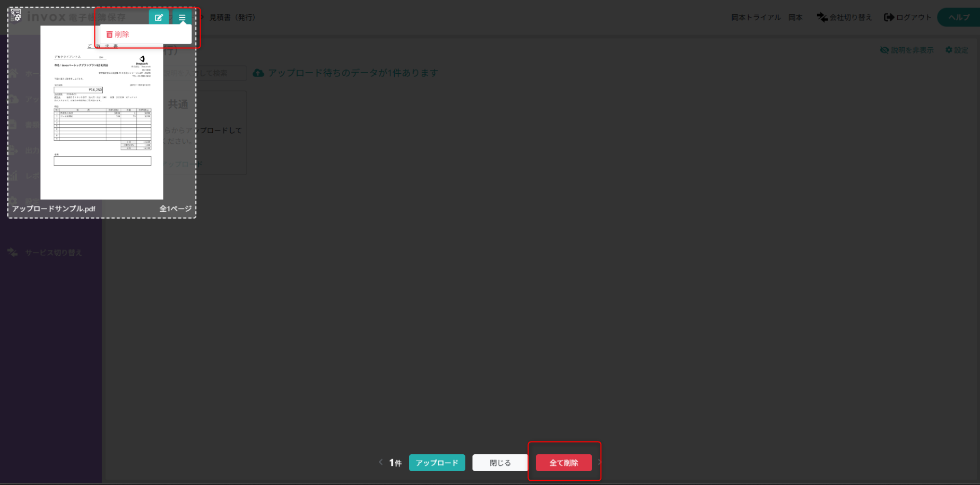
Task: Click 会社切り替え in the header
Action: click(851, 18)
